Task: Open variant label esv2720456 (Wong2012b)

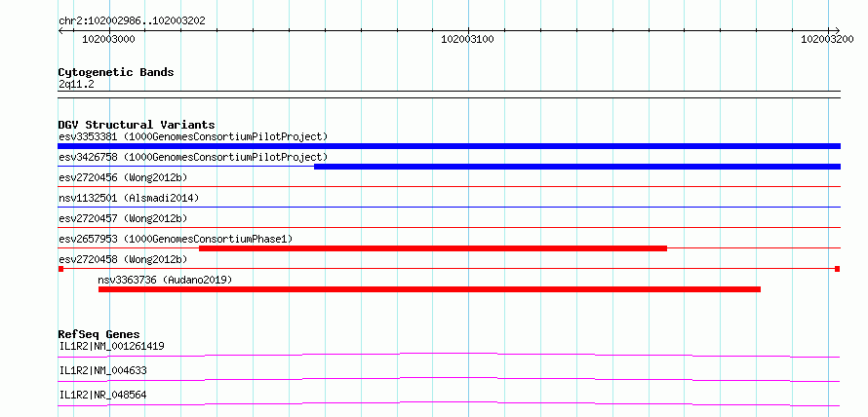Action: [123, 178]
